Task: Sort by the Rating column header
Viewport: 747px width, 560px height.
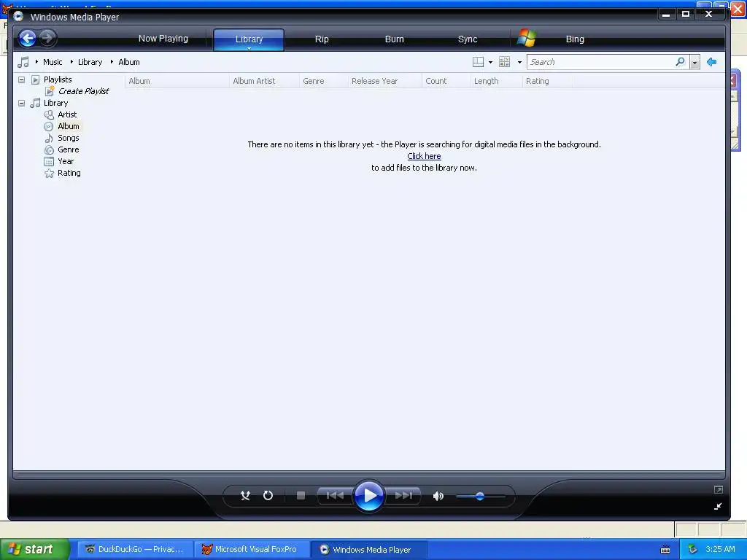Action: click(547, 81)
